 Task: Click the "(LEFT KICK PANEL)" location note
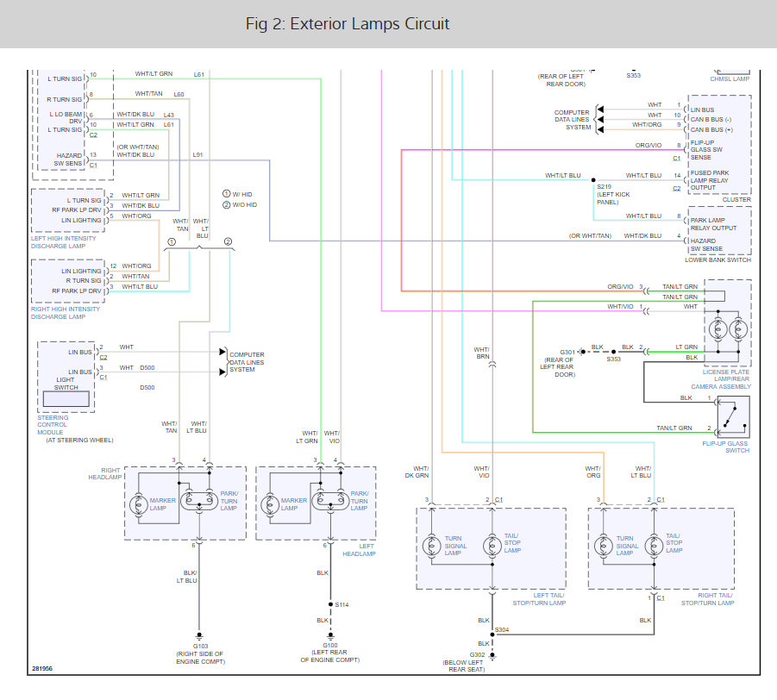pos(613,198)
